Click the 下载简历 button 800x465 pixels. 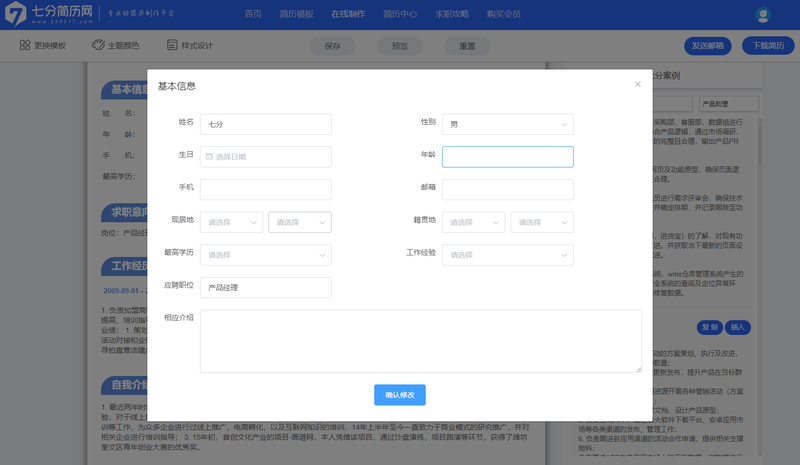pyautogui.click(x=768, y=46)
